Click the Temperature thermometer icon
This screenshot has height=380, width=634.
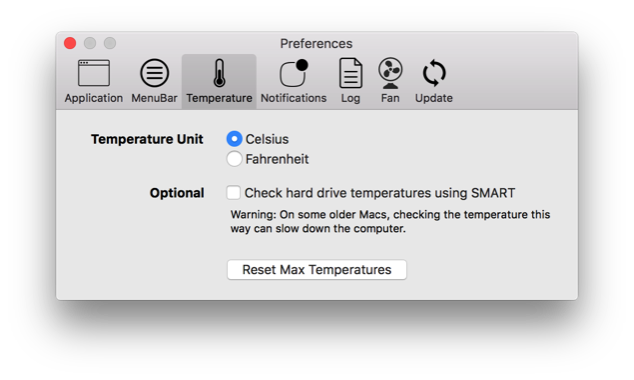click(x=220, y=73)
